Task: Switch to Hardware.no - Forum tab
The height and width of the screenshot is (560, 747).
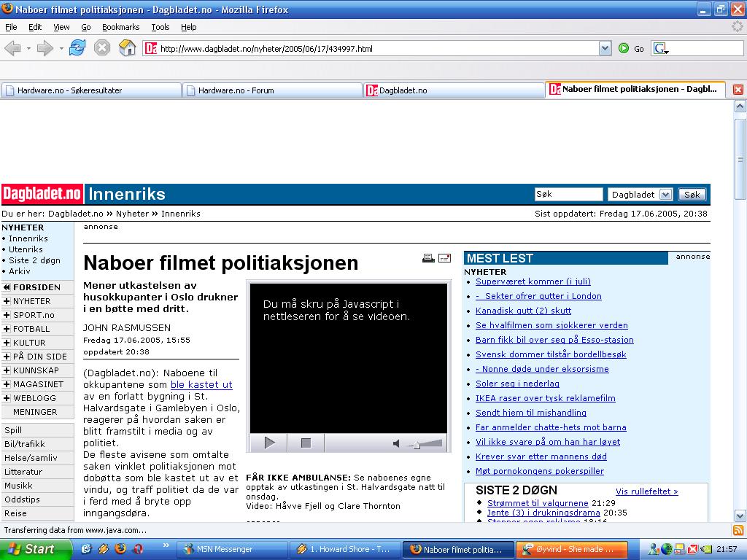Action: 272,90
